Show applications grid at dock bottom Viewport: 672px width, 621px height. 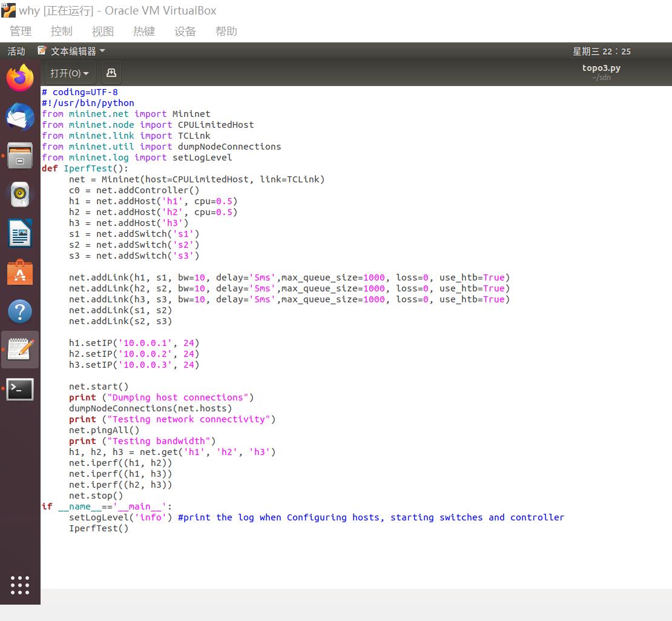20,585
